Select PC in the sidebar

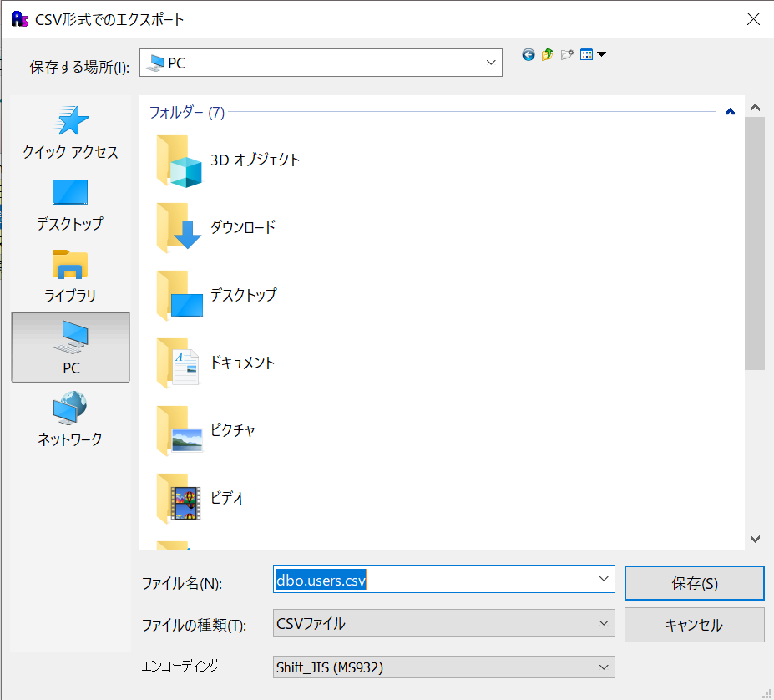coord(71,347)
